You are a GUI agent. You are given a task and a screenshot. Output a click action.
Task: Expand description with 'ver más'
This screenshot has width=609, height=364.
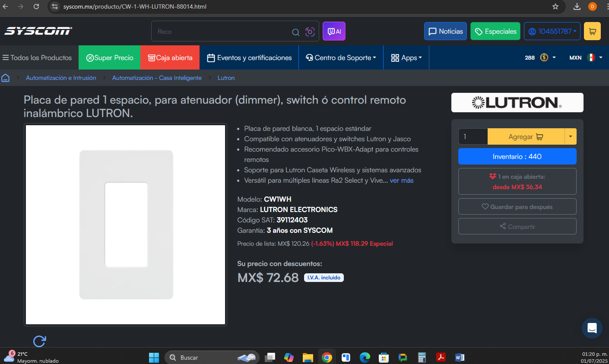tap(402, 180)
